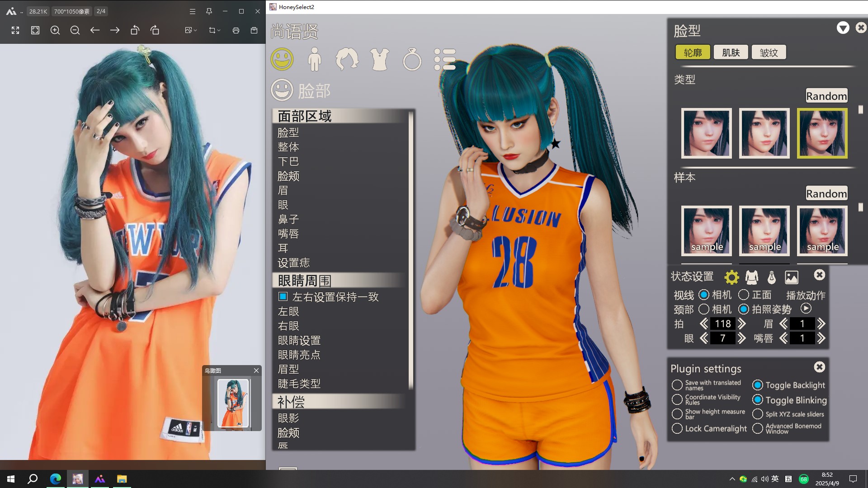Collapse the 脸型 panel with triangle button
This screenshot has height=488, width=868.
click(843, 28)
